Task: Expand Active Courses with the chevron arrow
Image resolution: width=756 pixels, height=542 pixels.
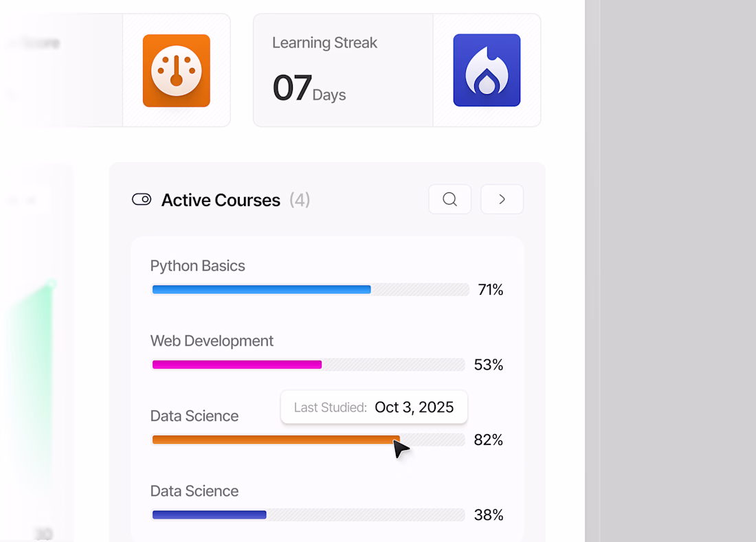Action: 502,199
